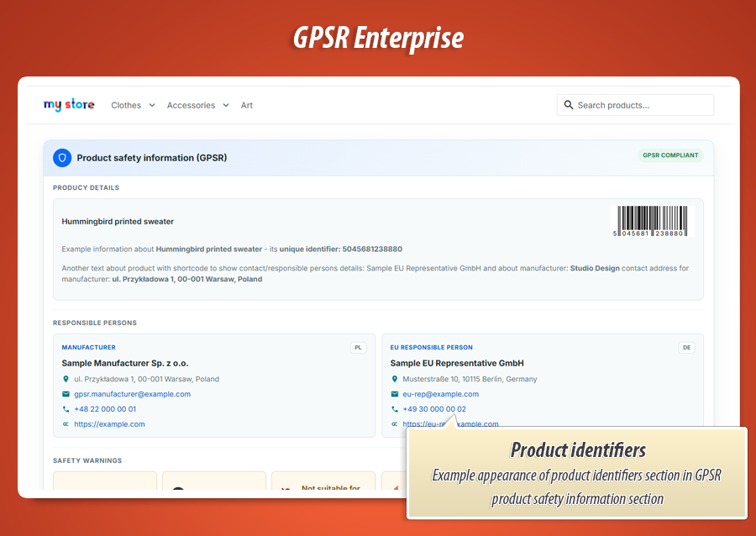This screenshot has width=756, height=536.
Task: Open the Accessories menu item
Action: point(191,105)
